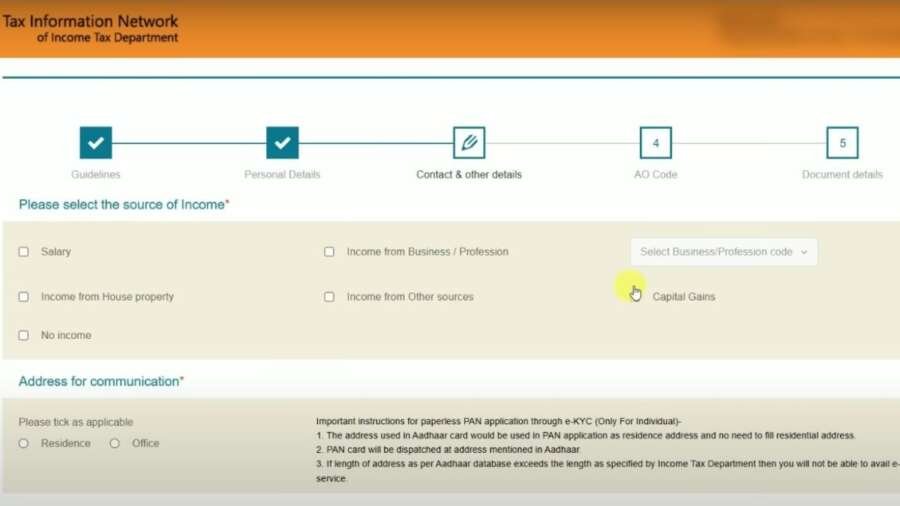This screenshot has height=506, width=900.
Task: Click 'Please select the source of Income' heading
Action: [124, 205]
